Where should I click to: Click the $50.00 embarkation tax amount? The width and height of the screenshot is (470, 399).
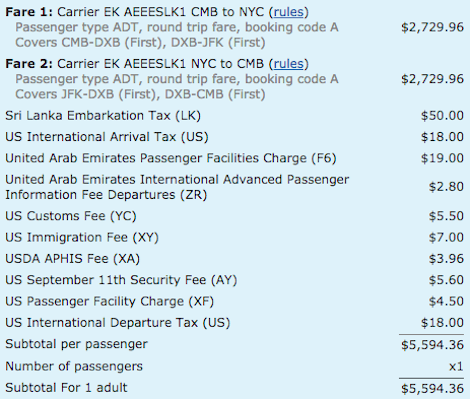(442, 116)
